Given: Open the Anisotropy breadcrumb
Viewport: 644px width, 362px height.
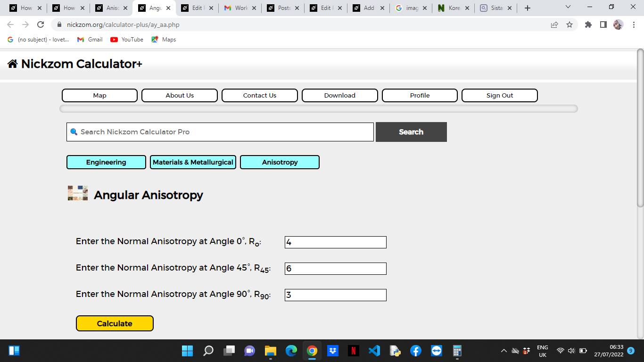Looking at the screenshot, I should 280,162.
